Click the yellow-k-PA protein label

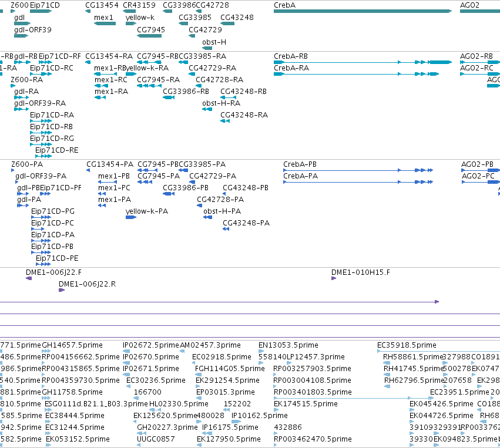click(x=147, y=211)
